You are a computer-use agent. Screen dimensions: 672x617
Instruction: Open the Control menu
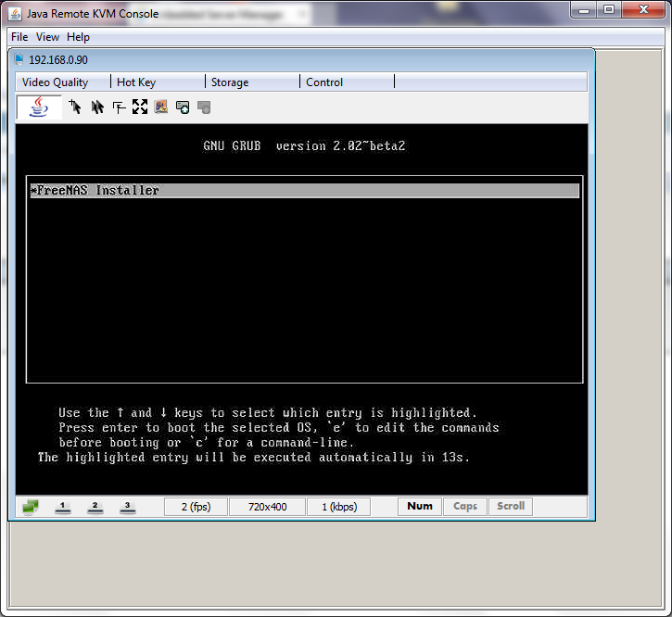coord(324,82)
